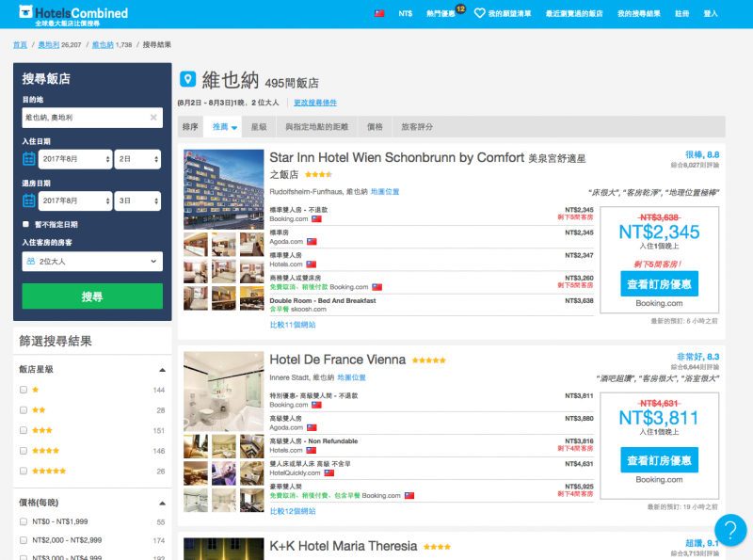Screen dimensions: 753x560
Task: Click 查看訂房優惠 for Star Inn Hotel
Action: click(x=659, y=284)
